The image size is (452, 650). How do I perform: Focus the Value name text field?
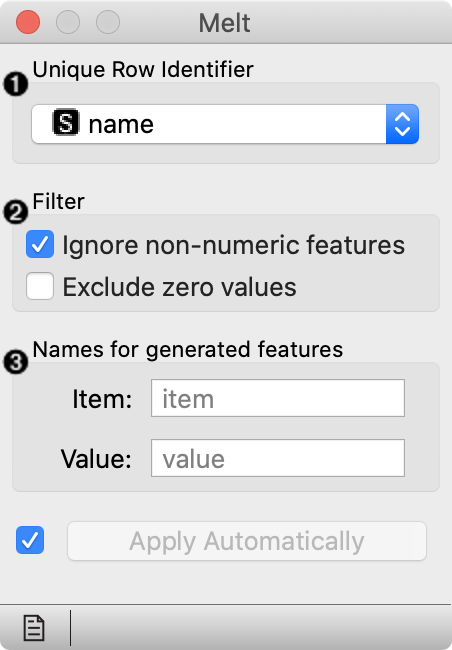coord(278,458)
